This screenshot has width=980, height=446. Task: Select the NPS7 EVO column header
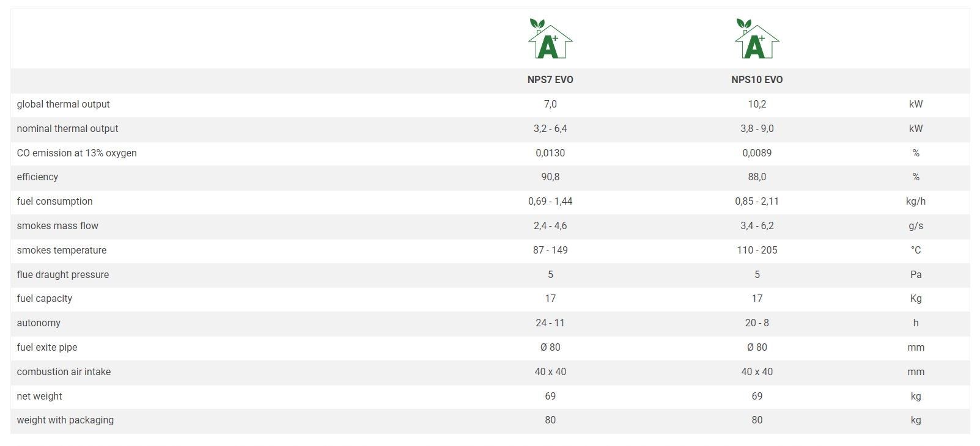point(550,79)
